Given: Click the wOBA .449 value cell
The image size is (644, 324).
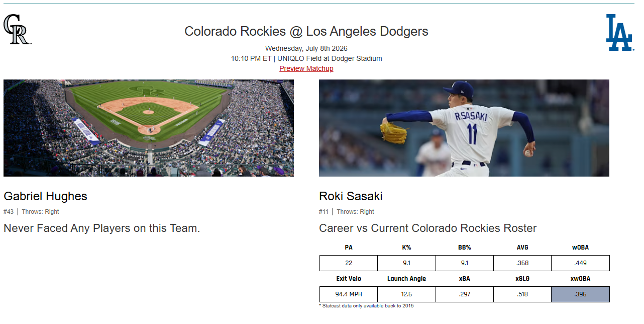Looking at the screenshot, I should (x=580, y=263).
